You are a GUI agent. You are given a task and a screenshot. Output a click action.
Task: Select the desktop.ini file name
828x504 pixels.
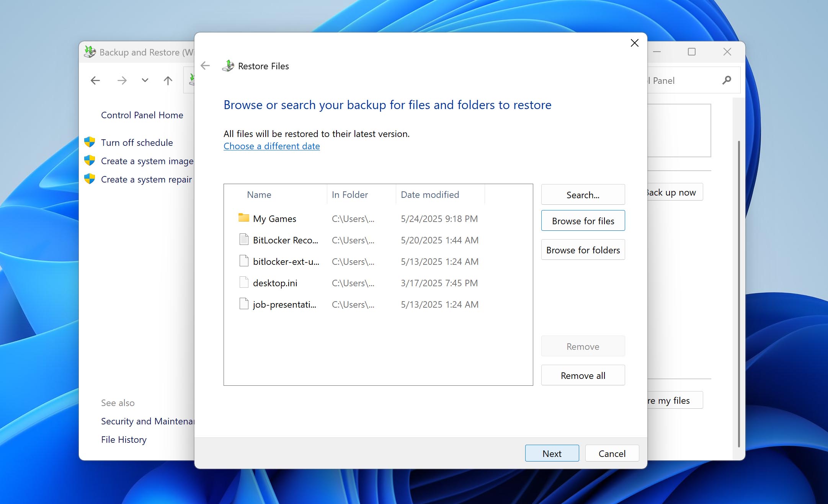[x=275, y=283]
